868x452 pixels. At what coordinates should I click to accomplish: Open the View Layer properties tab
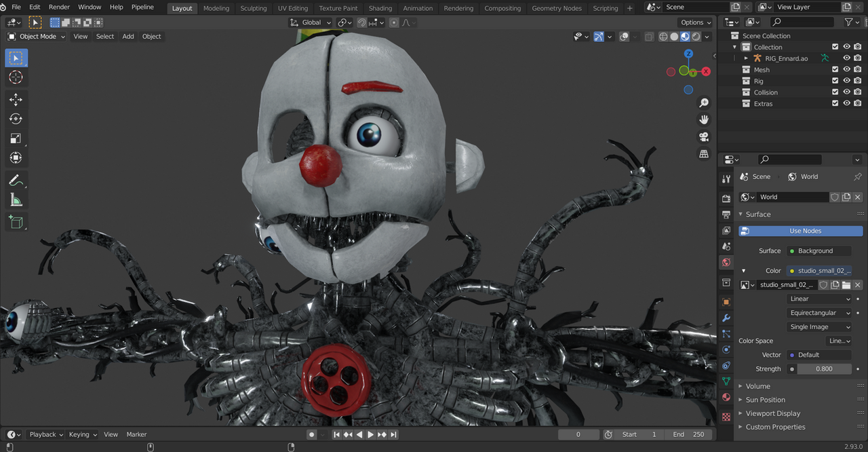coord(726,230)
